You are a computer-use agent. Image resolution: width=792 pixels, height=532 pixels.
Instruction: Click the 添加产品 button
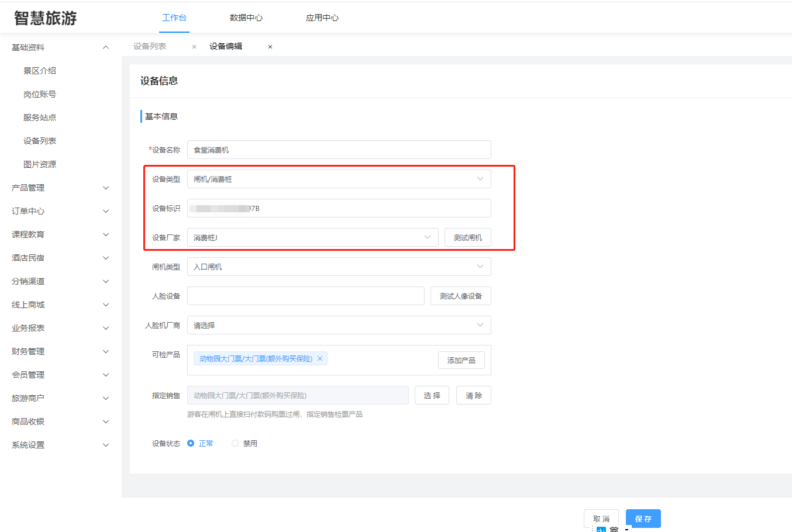pyautogui.click(x=461, y=360)
